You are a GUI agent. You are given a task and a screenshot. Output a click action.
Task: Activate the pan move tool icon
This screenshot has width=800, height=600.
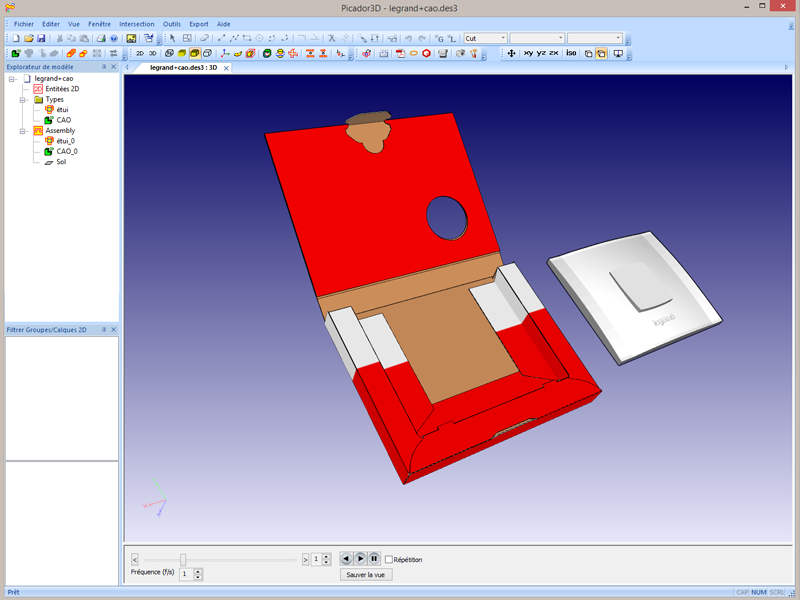coord(511,53)
